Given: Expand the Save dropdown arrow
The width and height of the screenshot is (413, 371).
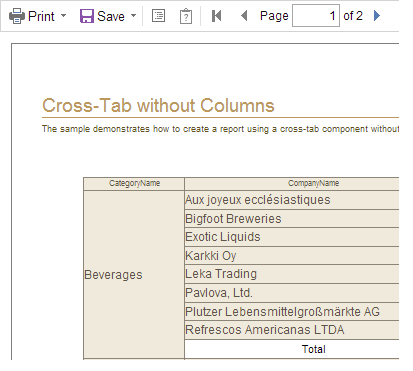Looking at the screenshot, I should click(x=133, y=16).
